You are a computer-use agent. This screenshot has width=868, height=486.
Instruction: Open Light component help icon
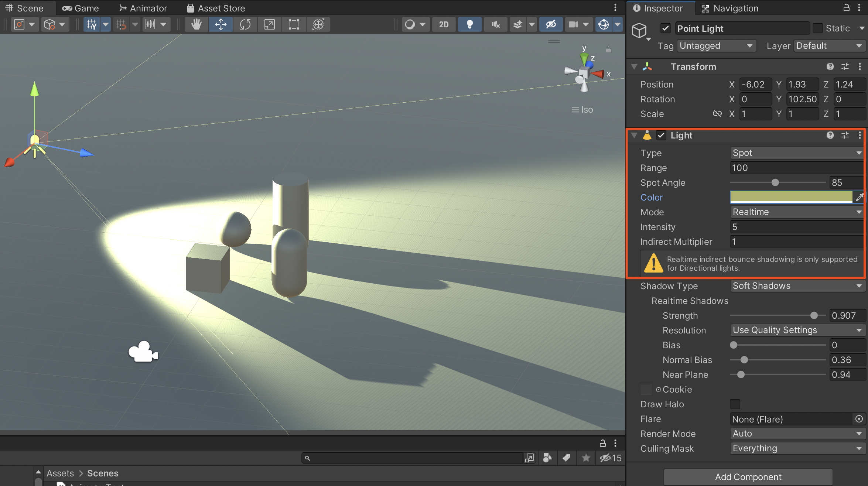tap(830, 135)
